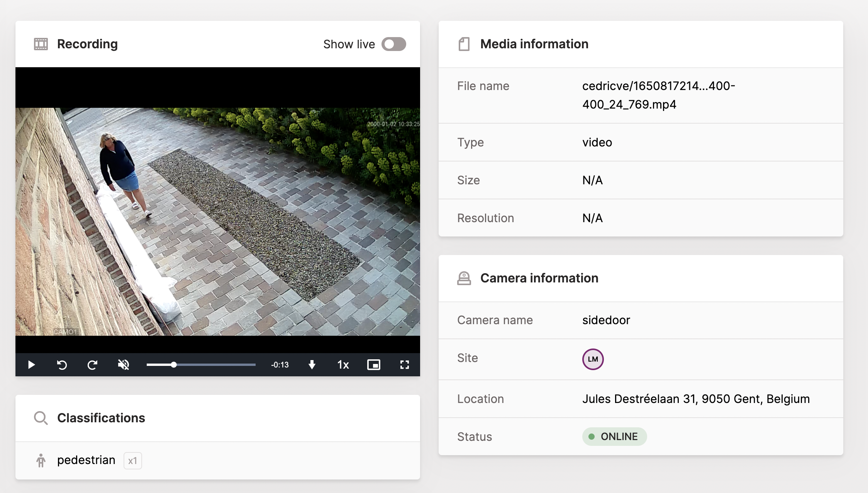
Task: Skip forward with the forward arrow
Action: pos(92,365)
